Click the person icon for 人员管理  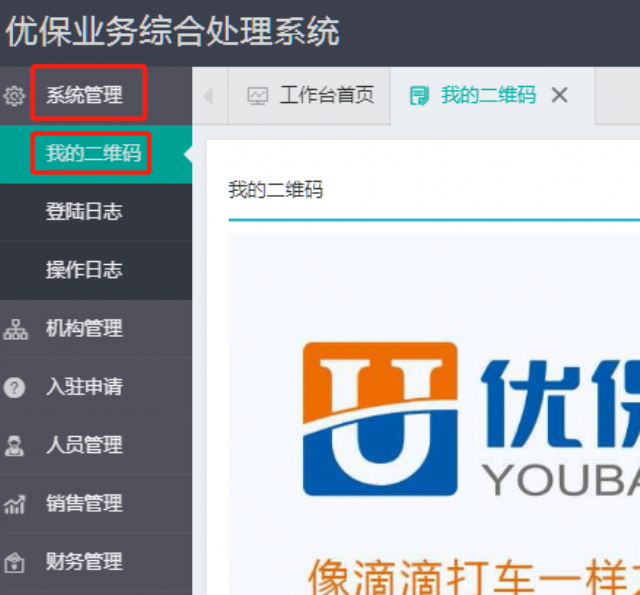(15, 445)
